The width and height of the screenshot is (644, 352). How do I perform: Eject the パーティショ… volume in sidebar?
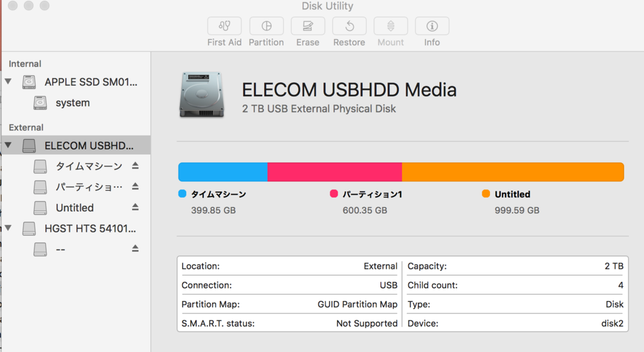pos(135,186)
